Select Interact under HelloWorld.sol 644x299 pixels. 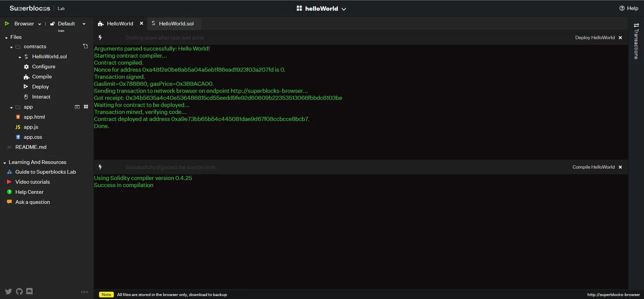(41, 97)
